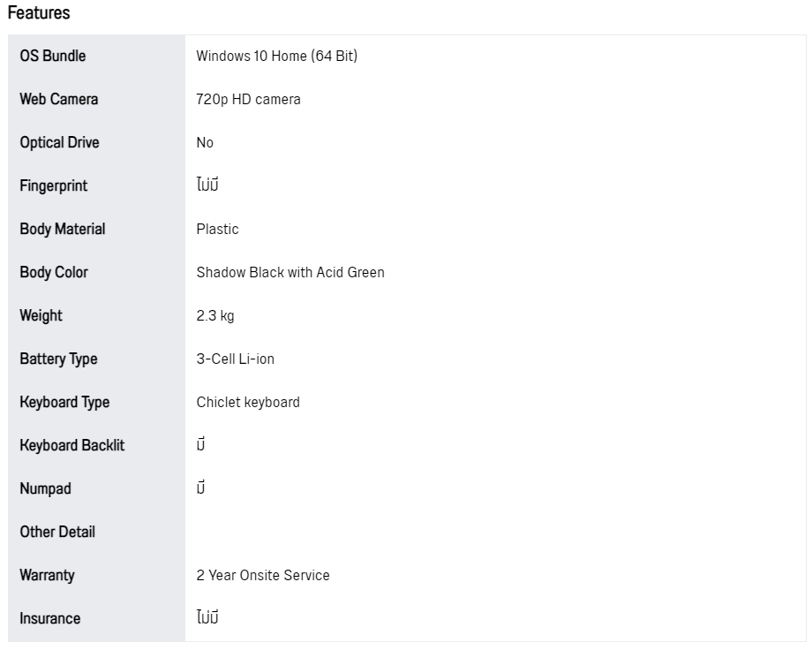Click the 2 Year Onsite Service value
The width and height of the screenshot is (812, 650).
point(263,575)
